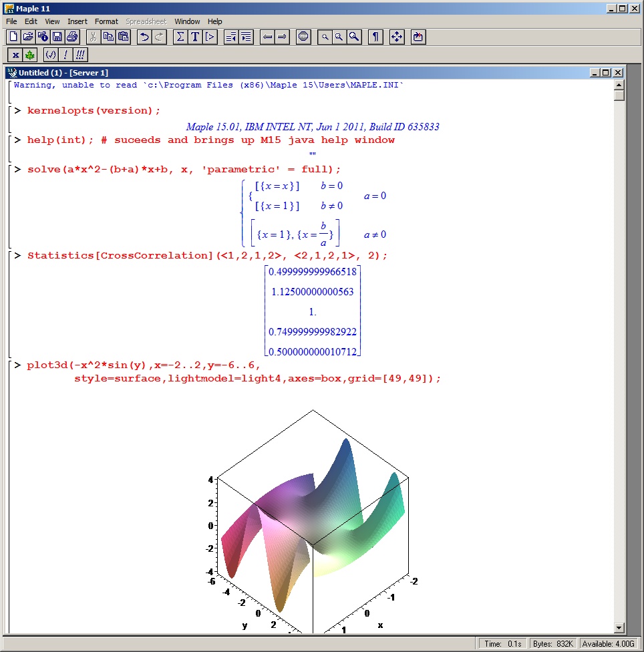644x652 pixels.
Task: Click the 3D surface plot
Action: (314, 521)
